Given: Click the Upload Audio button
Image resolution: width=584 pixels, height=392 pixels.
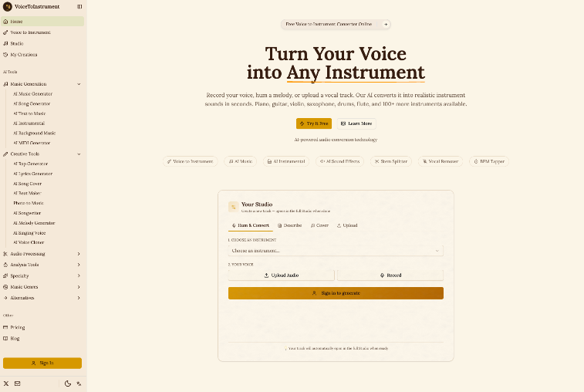Looking at the screenshot, I should coord(281,275).
